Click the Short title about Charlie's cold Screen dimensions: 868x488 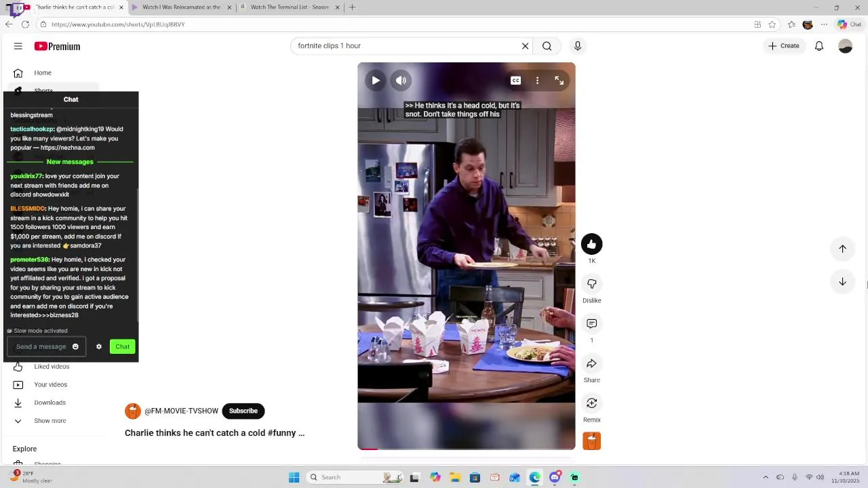[x=214, y=432]
